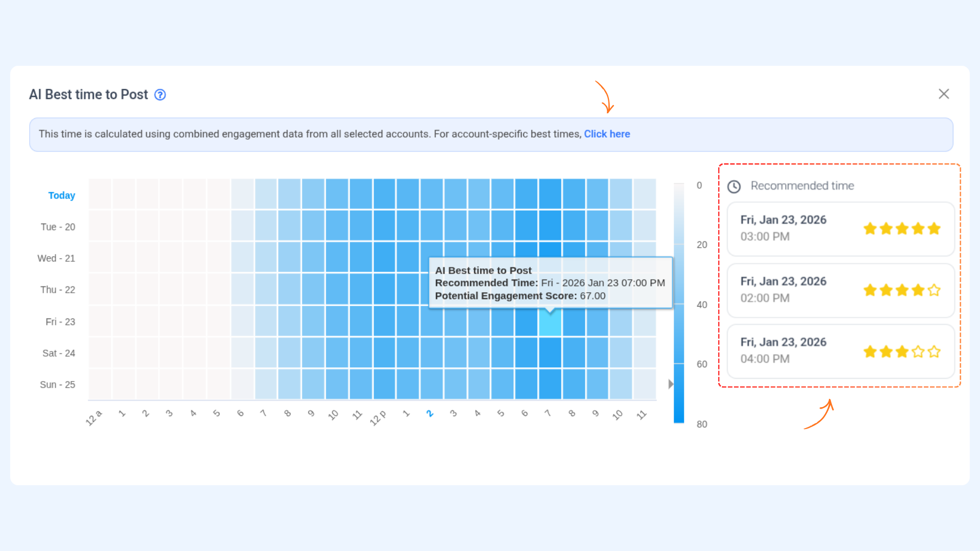Click the legend scale arrow marker
The image size is (980, 551).
(x=671, y=384)
